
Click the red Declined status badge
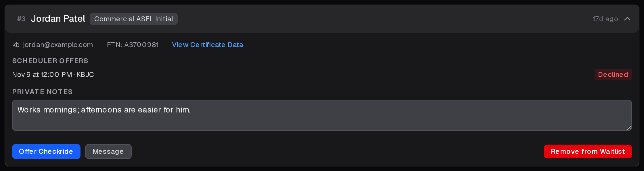coord(613,75)
